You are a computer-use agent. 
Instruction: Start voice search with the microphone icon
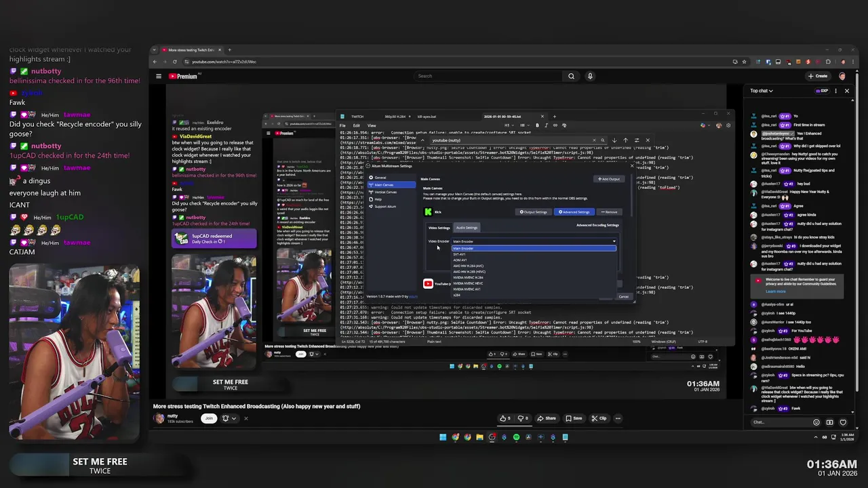click(590, 76)
